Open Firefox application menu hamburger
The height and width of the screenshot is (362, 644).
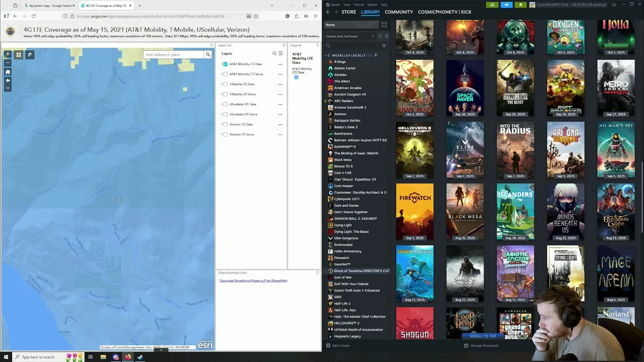315,16
